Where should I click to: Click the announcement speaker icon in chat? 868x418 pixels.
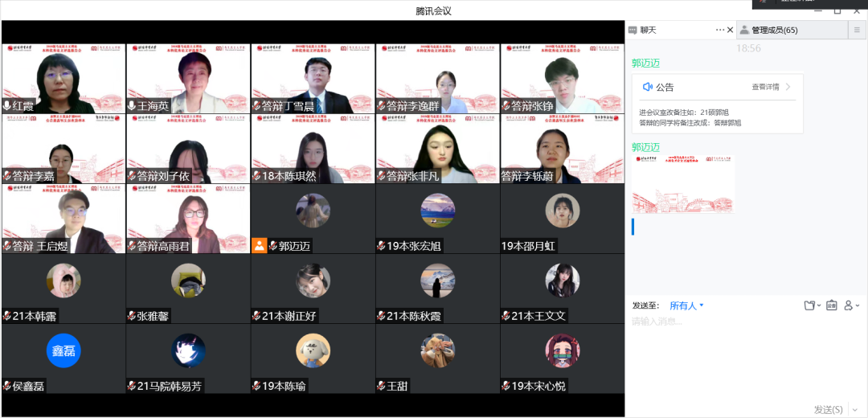(647, 87)
